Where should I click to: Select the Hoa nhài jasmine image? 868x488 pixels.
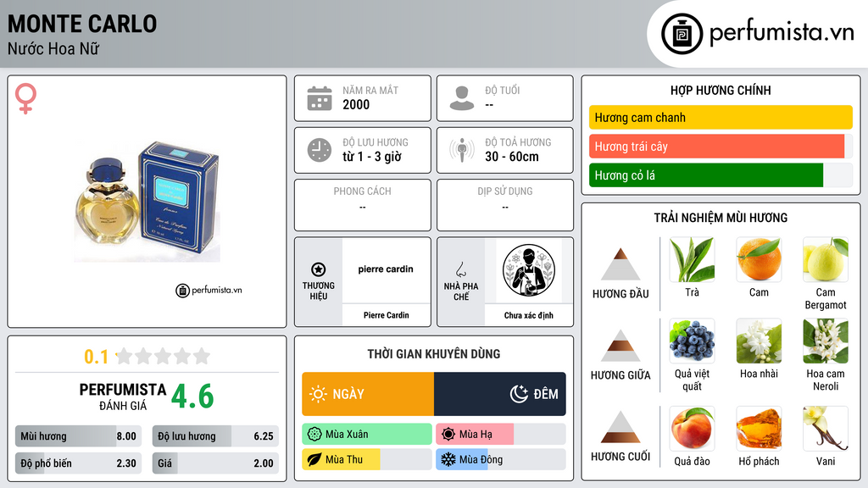click(x=759, y=341)
